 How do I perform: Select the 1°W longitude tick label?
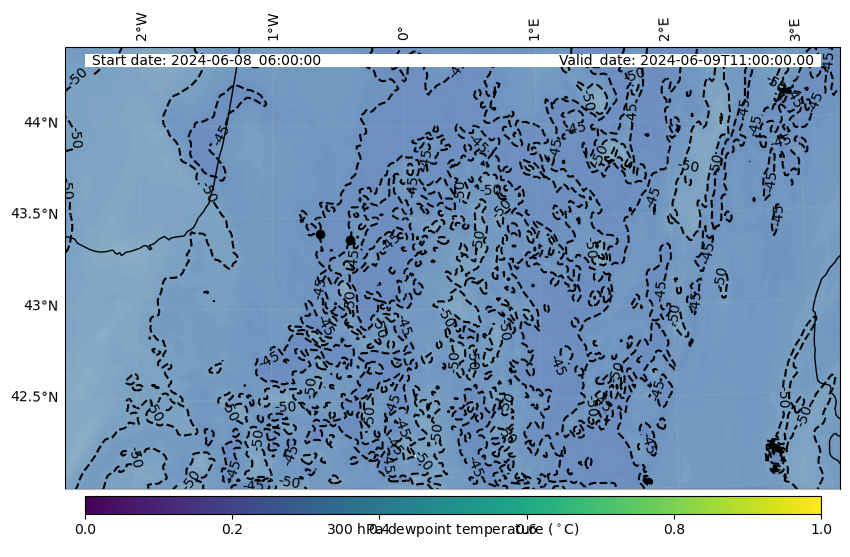click(273, 28)
